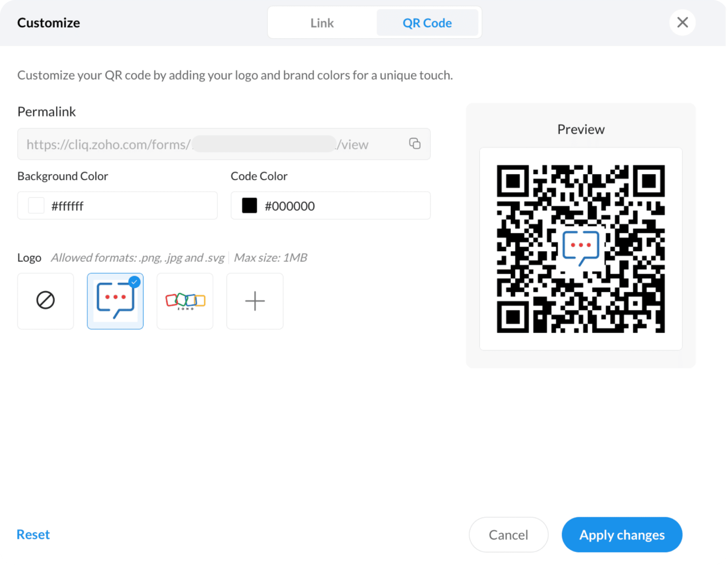Click the 'Code Color' label
This screenshot has width=728, height=565.
(x=259, y=176)
